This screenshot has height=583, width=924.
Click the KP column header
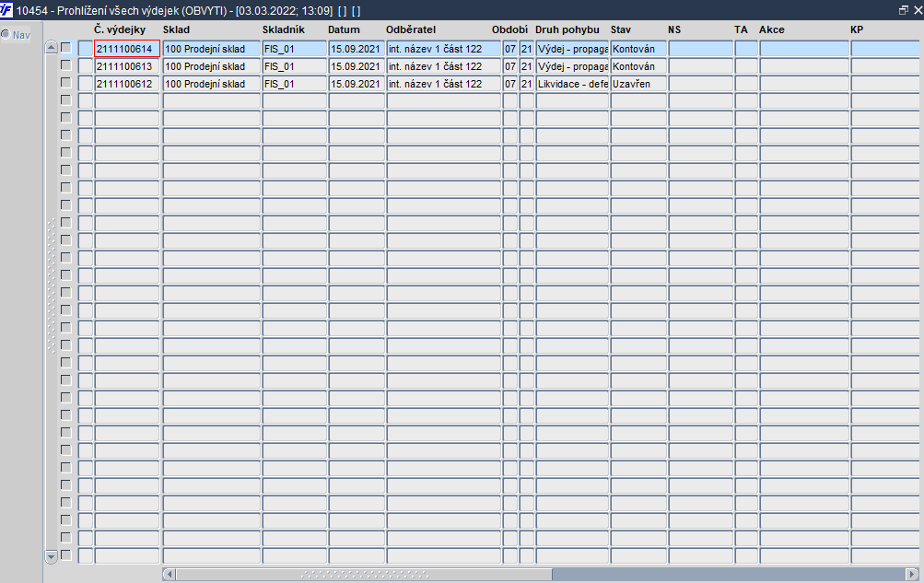click(857, 29)
